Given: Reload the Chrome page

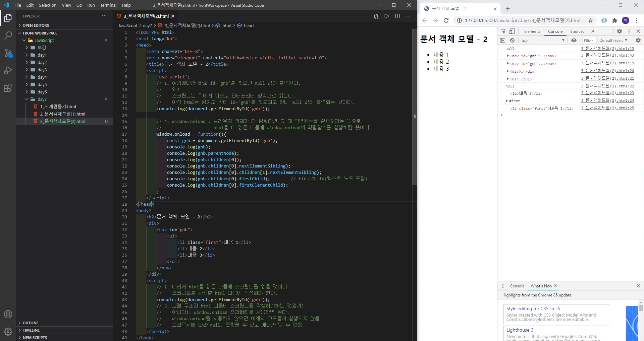Looking at the screenshot, I should (446, 20).
